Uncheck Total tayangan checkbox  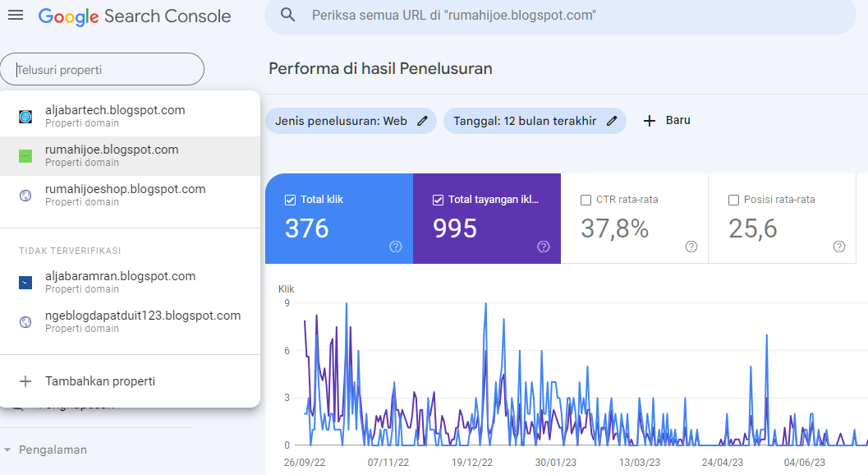pos(438,200)
